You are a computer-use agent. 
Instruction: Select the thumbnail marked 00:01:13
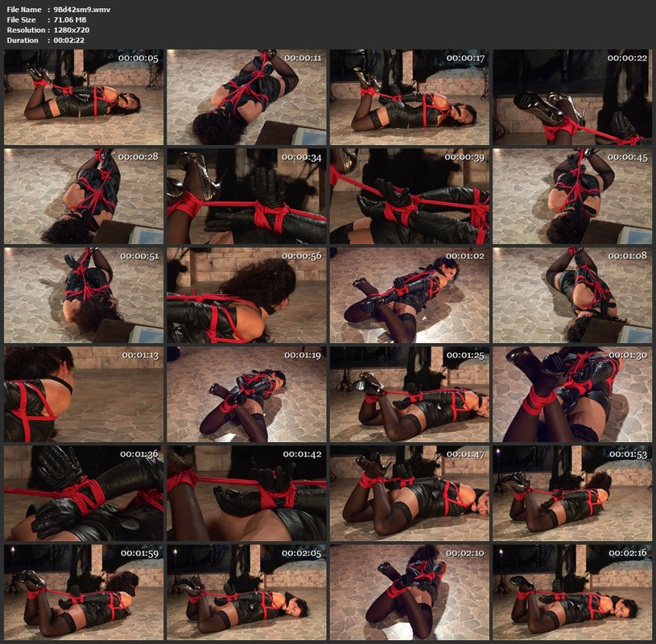(x=84, y=394)
